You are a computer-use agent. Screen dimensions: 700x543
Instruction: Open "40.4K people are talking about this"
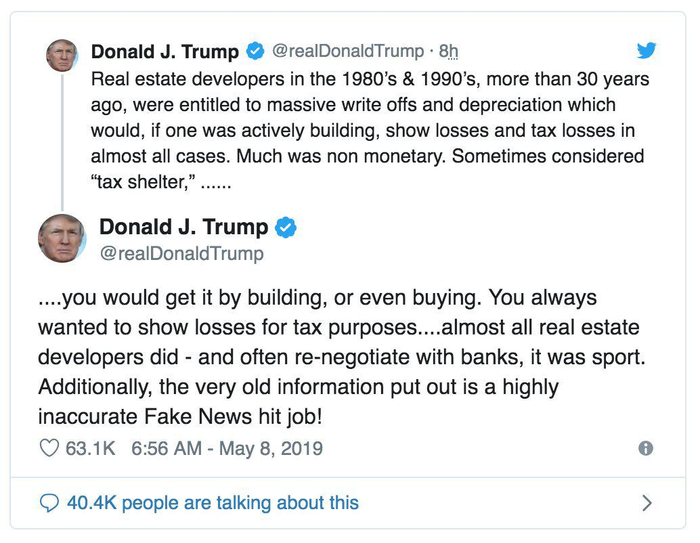click(x=212, y=502)
